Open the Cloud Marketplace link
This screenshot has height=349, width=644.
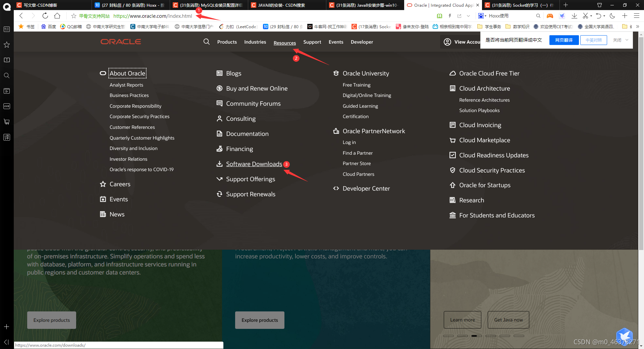coord(484,140)
